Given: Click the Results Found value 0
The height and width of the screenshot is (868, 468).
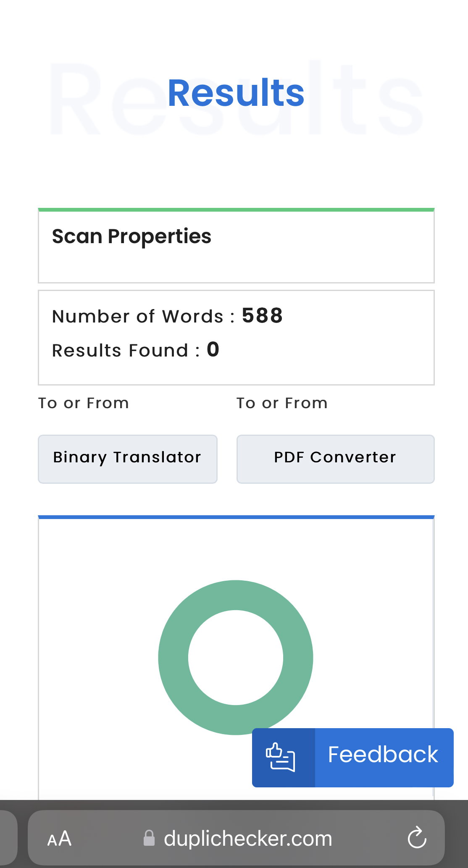Looking at the screenshot, I should tap(213, 349).
